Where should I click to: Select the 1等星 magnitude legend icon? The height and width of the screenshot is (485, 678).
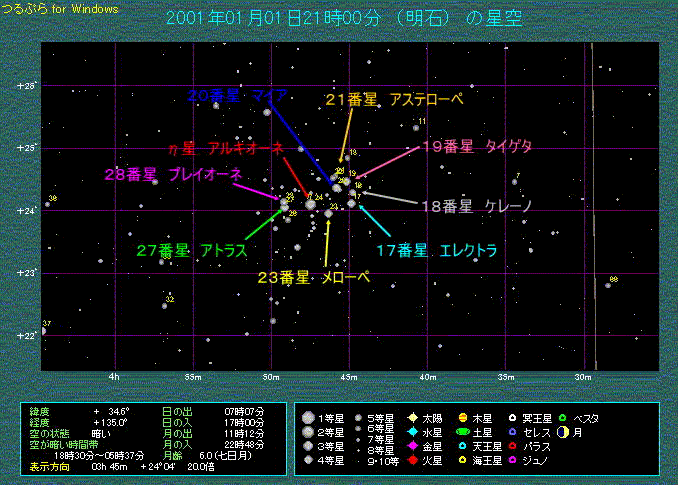[x=308, y=417]
